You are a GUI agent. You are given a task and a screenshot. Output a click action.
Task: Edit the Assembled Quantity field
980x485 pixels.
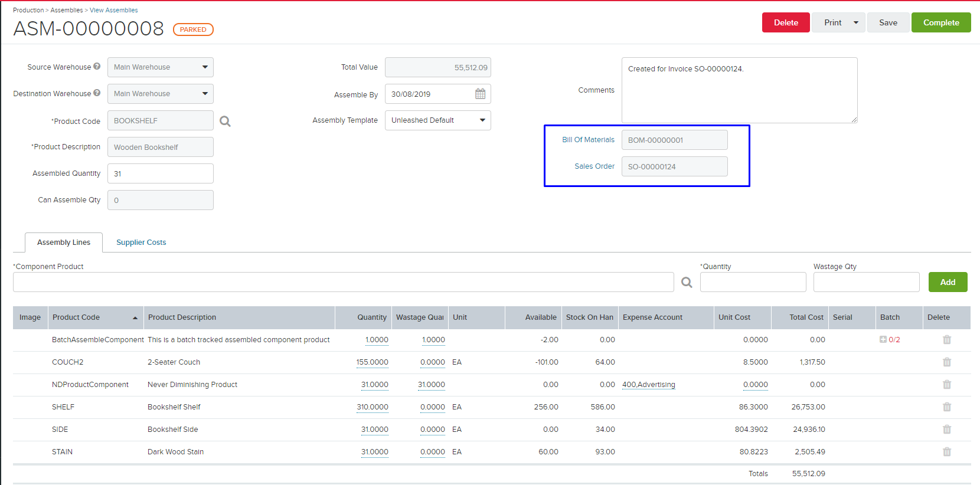click(161, 173)
